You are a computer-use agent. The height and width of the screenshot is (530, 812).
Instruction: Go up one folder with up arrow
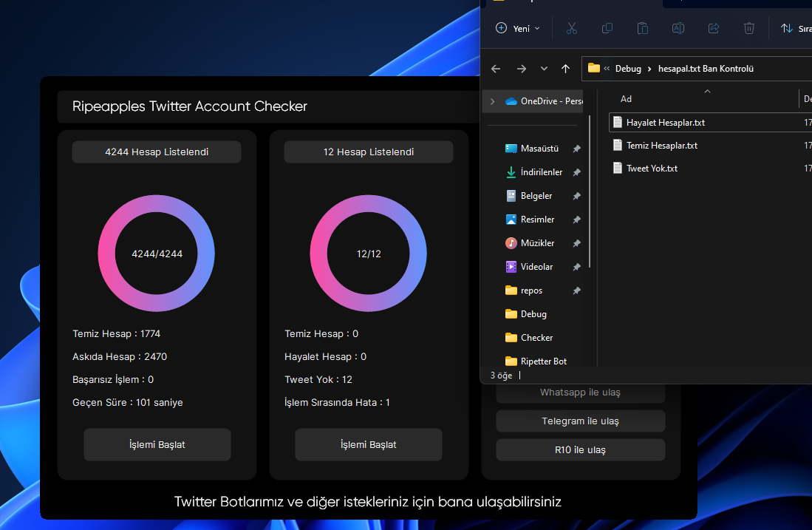pyautogui.click(x=565, y=69)
